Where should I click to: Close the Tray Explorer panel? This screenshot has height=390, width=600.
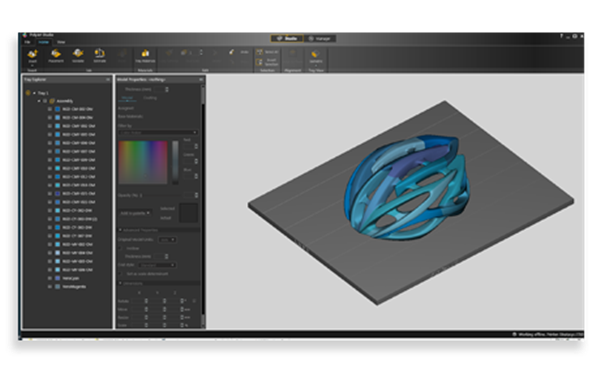108,80
